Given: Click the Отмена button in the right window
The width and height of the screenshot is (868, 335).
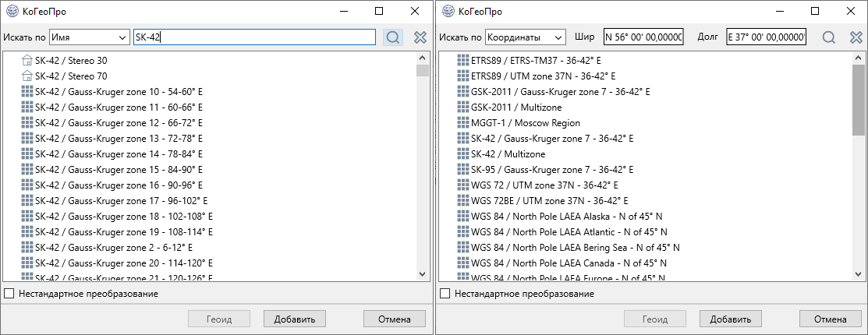Looking at the screenshot, I should click(830, 319).
